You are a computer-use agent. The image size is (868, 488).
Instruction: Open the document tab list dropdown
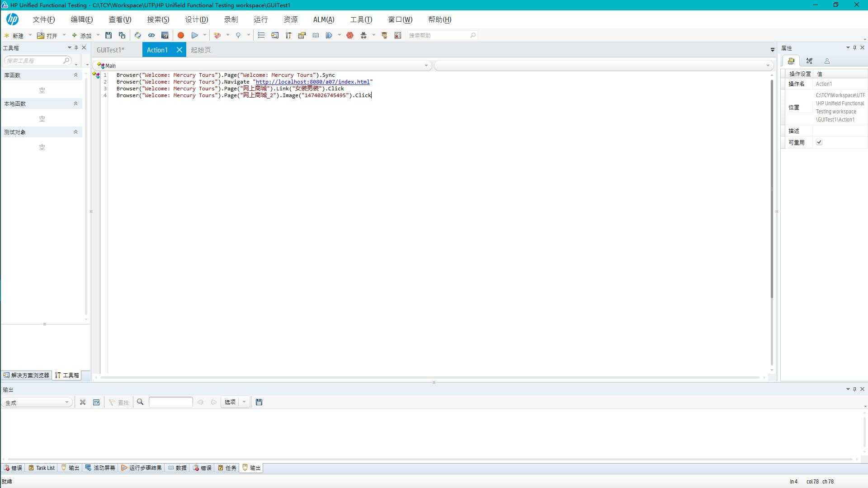[x=773, y=50]
